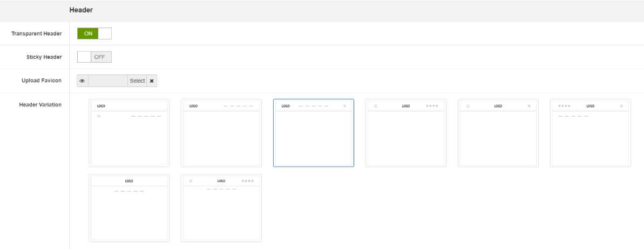Click the X icon to remove favicon
Viewport: 644px width, 249px height.
tap(152, 81)
